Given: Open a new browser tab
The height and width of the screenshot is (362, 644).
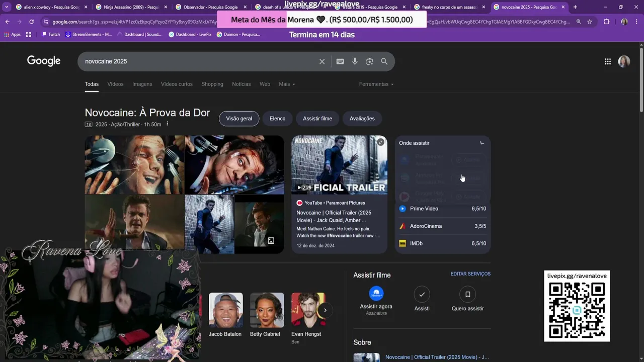Looking at the screenshot, I should [575, 7].
